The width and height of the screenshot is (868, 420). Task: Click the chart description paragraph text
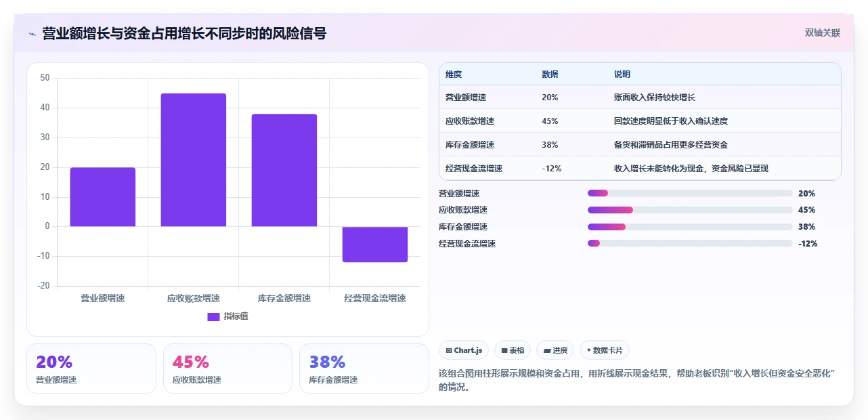(x=636, y=380)
